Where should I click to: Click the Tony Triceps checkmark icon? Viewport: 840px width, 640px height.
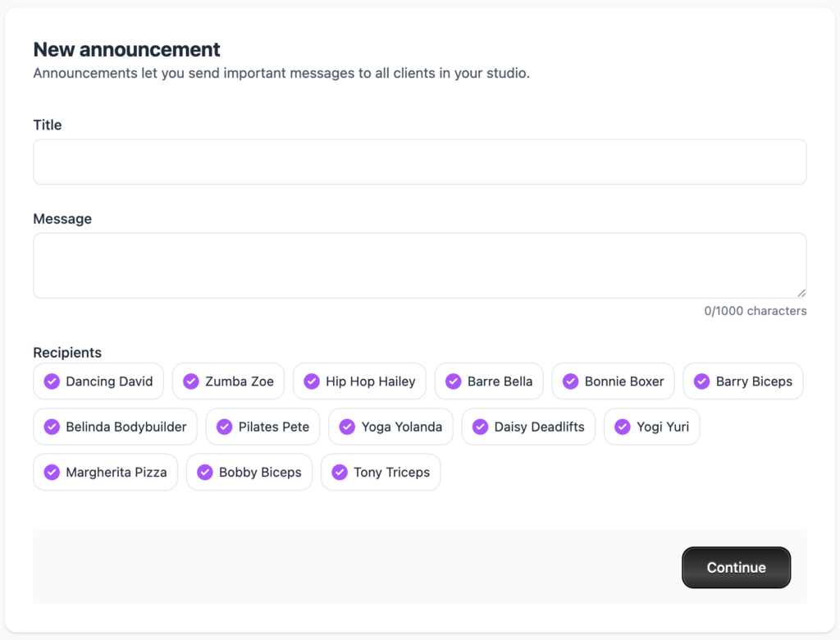click(x=340, y=472)
